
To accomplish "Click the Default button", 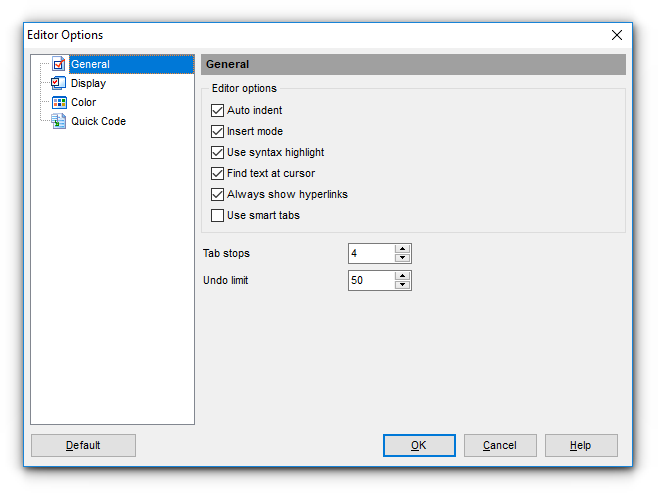I will pyautogui.click(x=83, y=445).
